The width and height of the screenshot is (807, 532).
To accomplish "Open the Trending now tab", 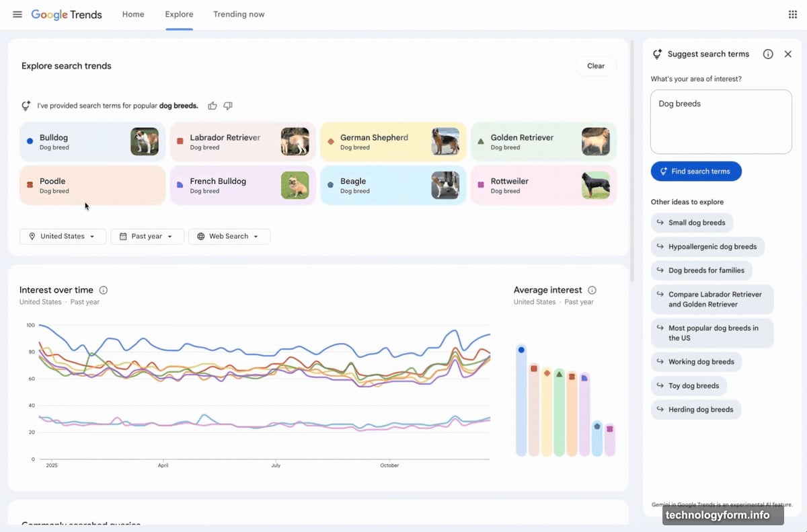I will [239, 14].
